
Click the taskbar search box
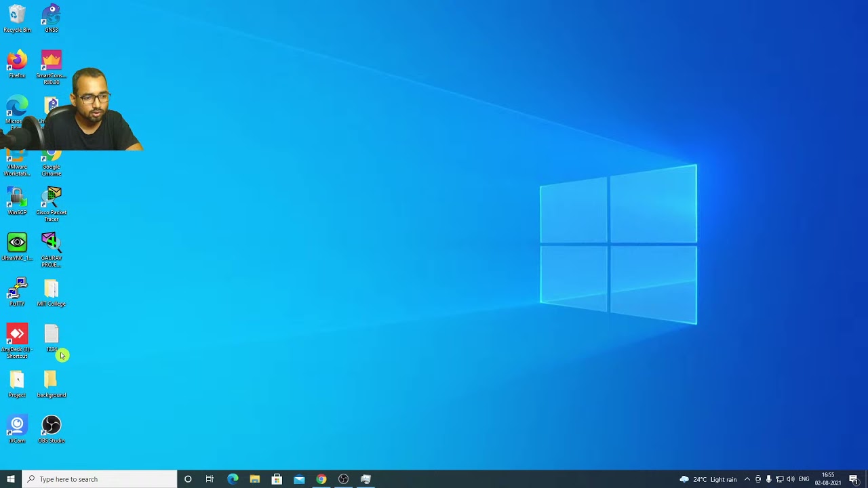[x=100, y=479]
